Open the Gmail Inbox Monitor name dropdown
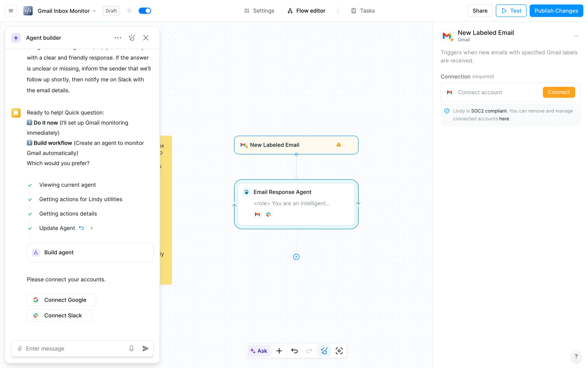The width and height of the screenshot is (588, 368). click(x=94, y=11)
